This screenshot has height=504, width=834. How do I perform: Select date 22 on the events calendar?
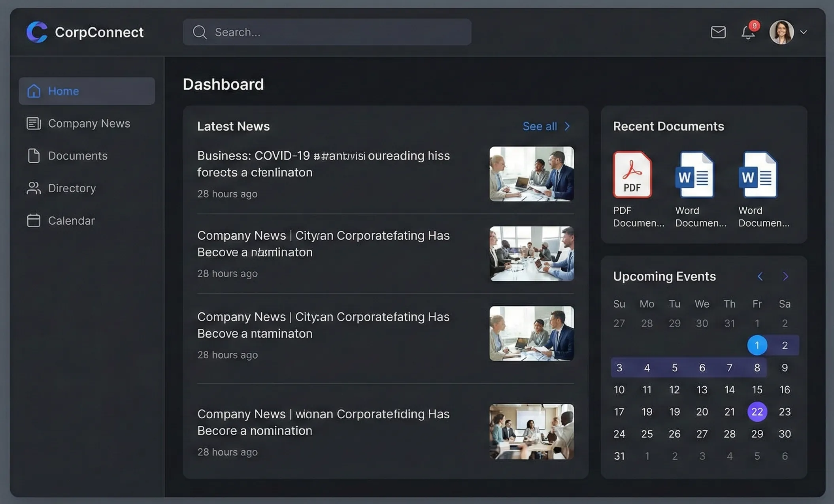click(x=757, y=412)
